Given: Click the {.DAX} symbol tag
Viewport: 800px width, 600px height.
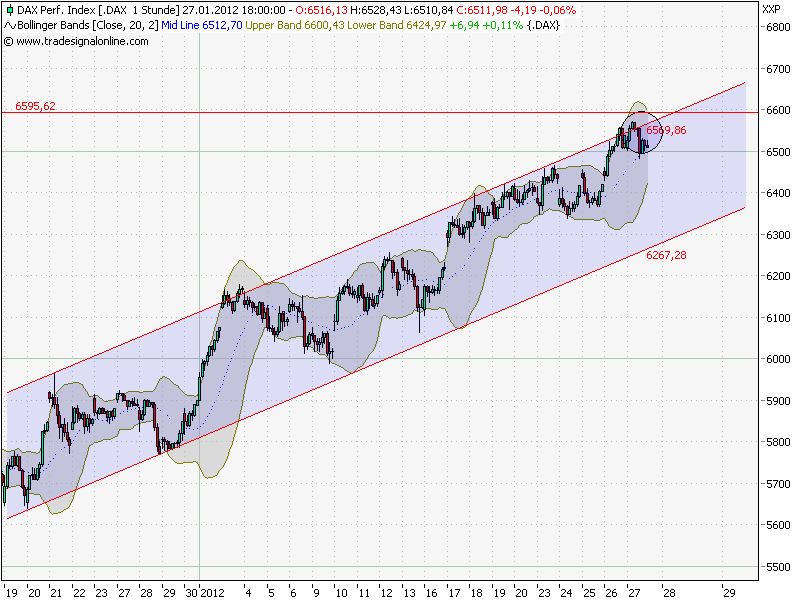Looking at the screenshot, I should pos(543,26).
